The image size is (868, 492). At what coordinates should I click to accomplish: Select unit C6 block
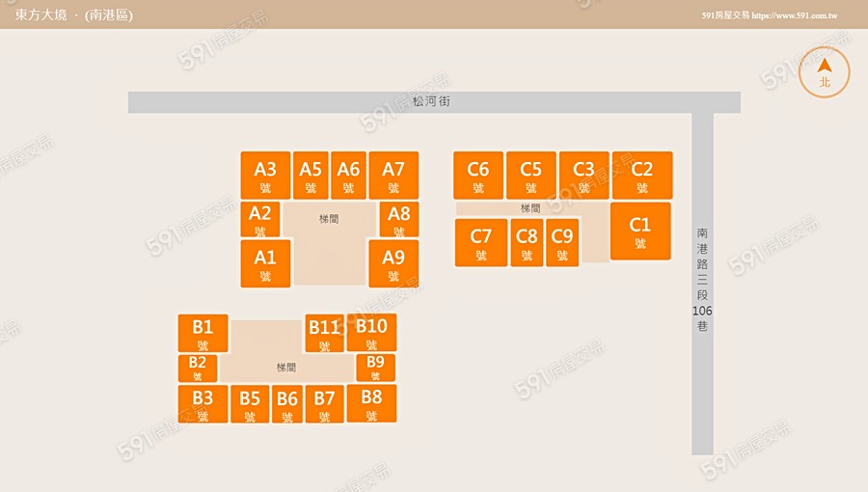tap(478, 176)
